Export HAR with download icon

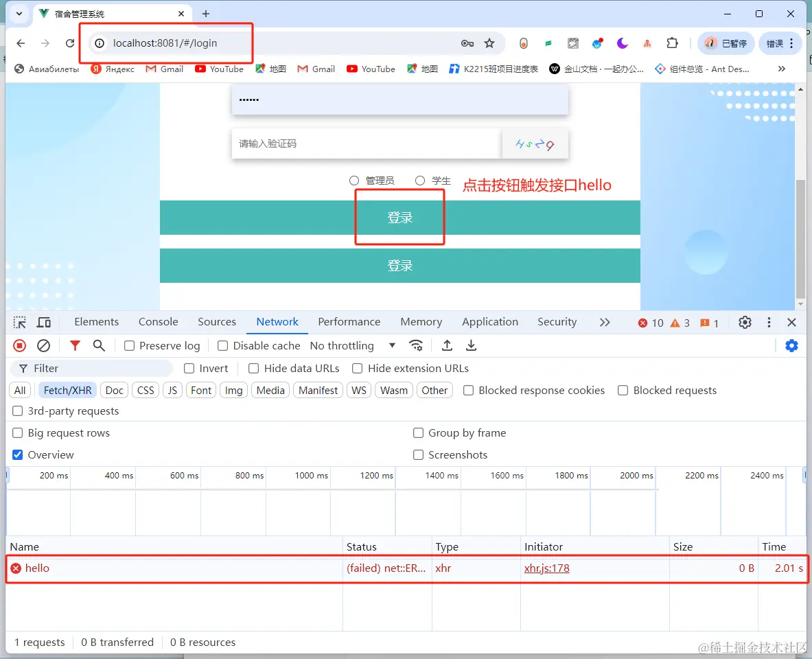(472, 345)
